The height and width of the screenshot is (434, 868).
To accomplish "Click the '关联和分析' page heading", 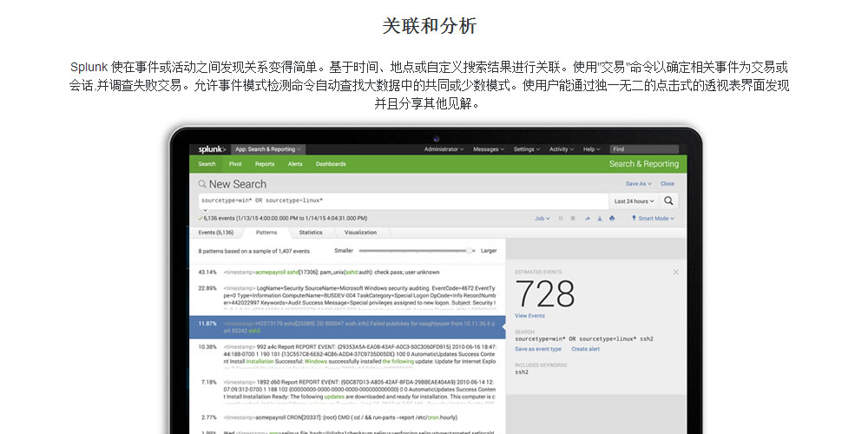I will 430,26.
